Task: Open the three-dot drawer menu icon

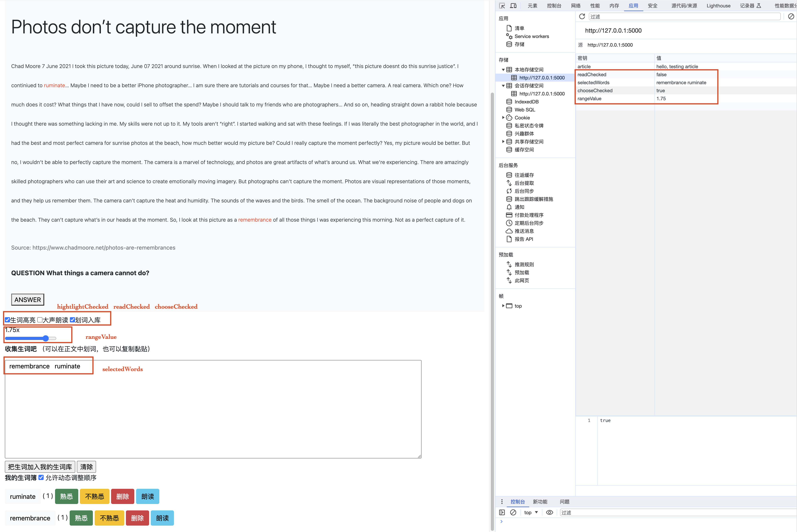Action: [502, 501]
